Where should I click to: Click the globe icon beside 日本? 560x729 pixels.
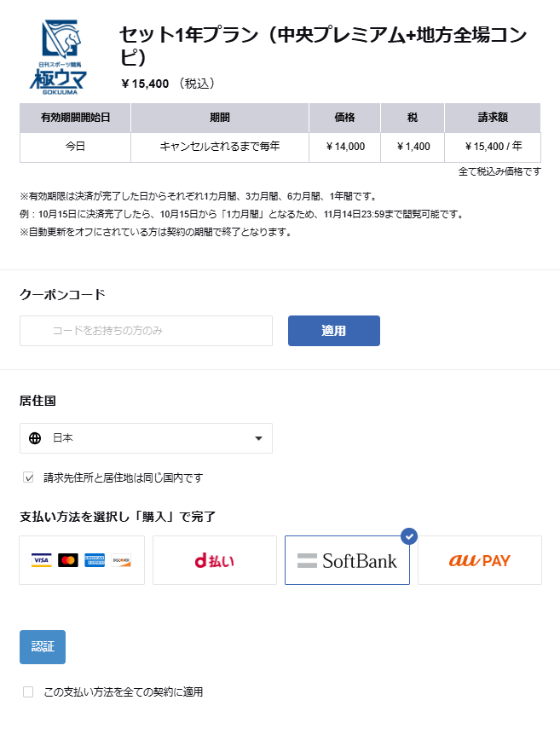coord(35,438)
